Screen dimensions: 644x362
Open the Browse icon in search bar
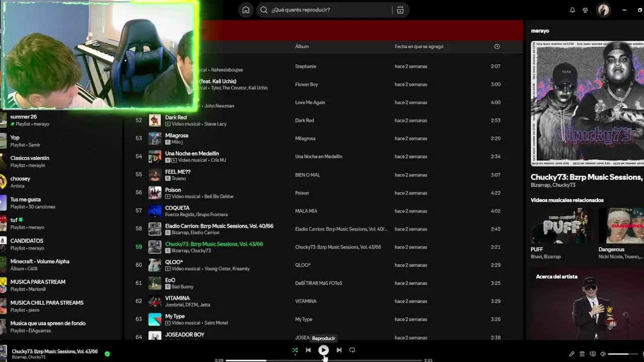(x=400, y=10)
